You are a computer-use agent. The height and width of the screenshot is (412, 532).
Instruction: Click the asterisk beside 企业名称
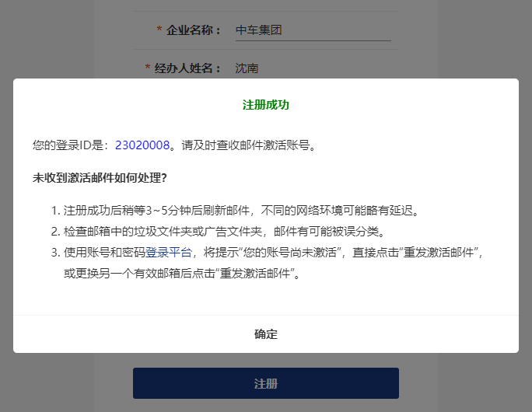point(159,30)
